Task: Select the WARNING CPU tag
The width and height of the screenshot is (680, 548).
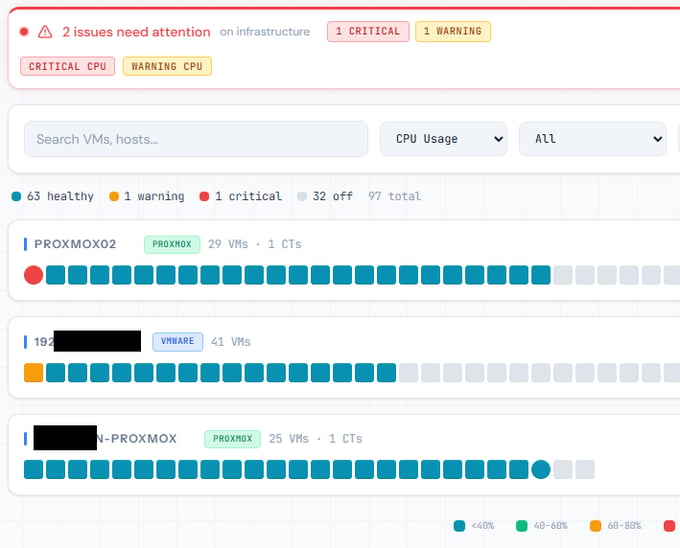Action: 167,66
